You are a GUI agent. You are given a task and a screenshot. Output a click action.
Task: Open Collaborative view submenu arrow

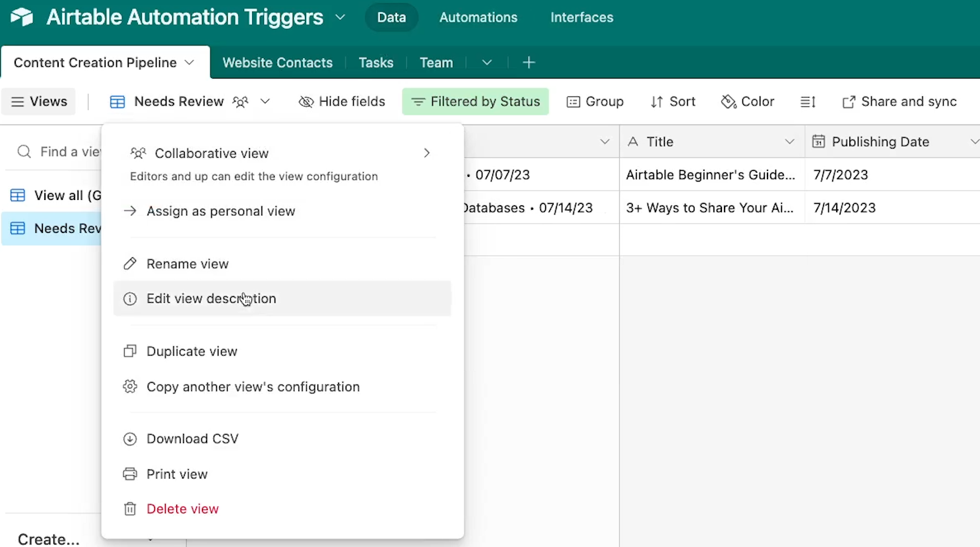[427, 153]
